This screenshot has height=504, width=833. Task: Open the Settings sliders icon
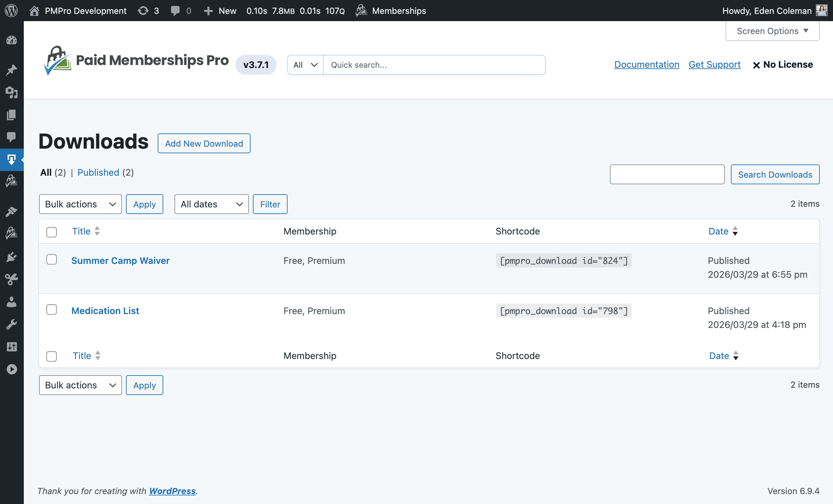click(12, 346)
